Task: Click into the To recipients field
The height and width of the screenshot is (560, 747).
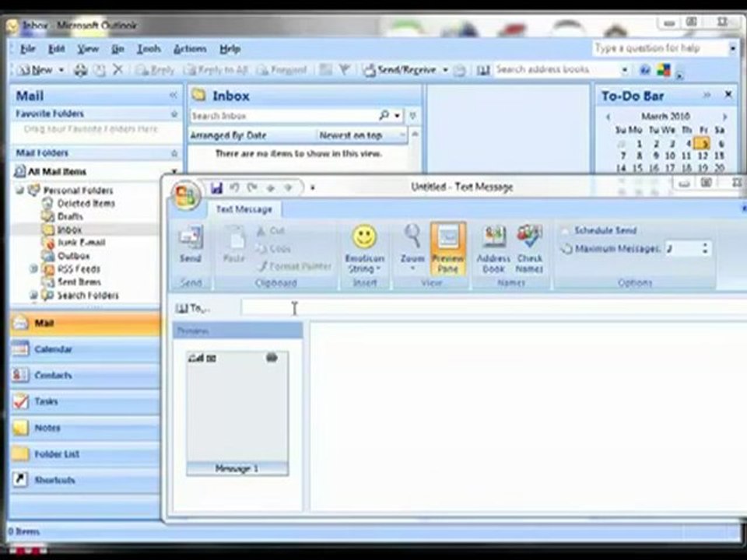Action: [493, 308]
